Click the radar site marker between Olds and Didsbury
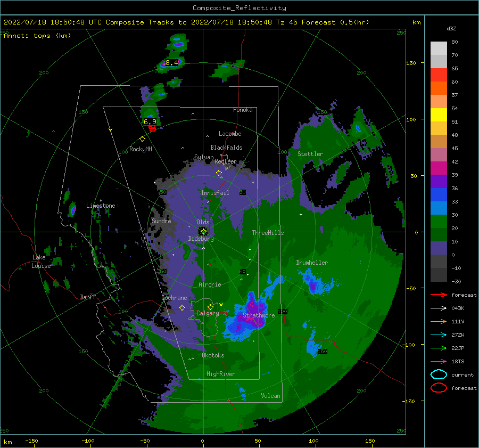Screen dimensions: 479x448 (203, 232)
